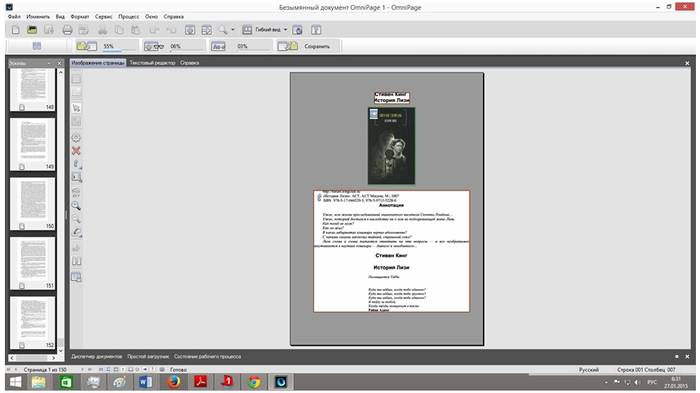Image resolution: width=700 pixels, height=393 pixels.
Task: Click the book cover image zone
Action: tap(392, 146)
